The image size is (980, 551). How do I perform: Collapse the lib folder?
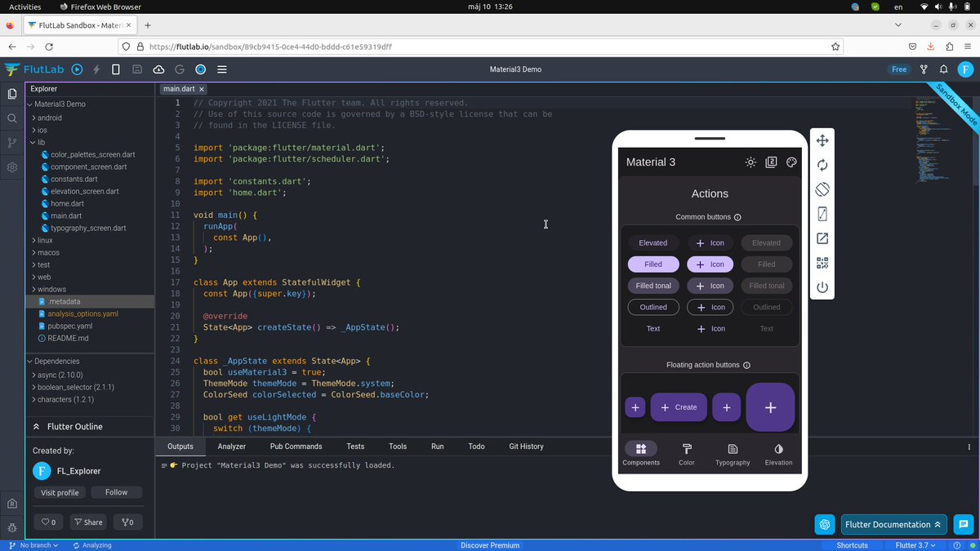coord(34,142)
